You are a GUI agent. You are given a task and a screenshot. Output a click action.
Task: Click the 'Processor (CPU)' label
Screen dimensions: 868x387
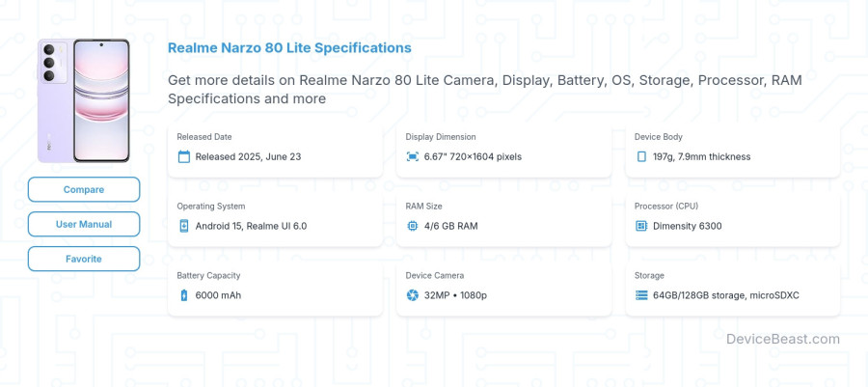click(x=665, y=206)
